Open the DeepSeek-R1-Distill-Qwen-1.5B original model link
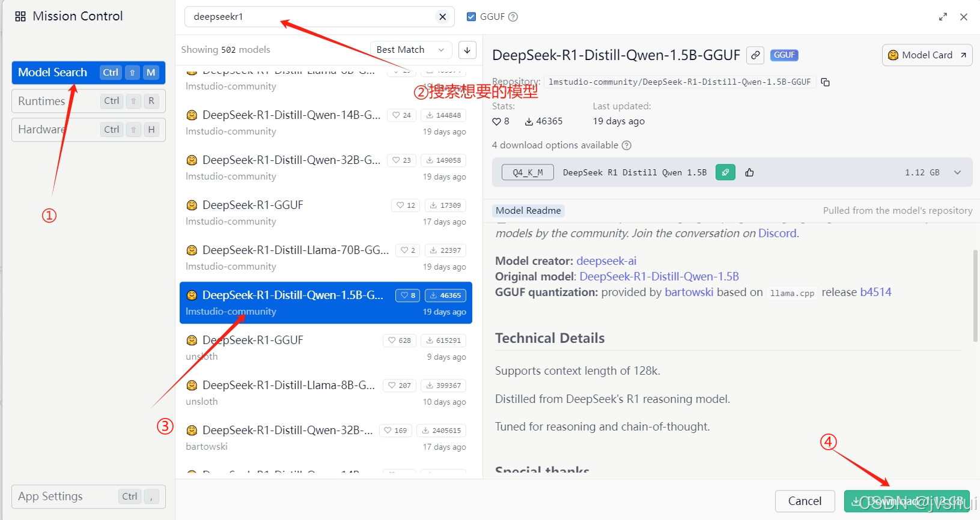This screenshot has height=520, width=980. (x=659, y=277)
